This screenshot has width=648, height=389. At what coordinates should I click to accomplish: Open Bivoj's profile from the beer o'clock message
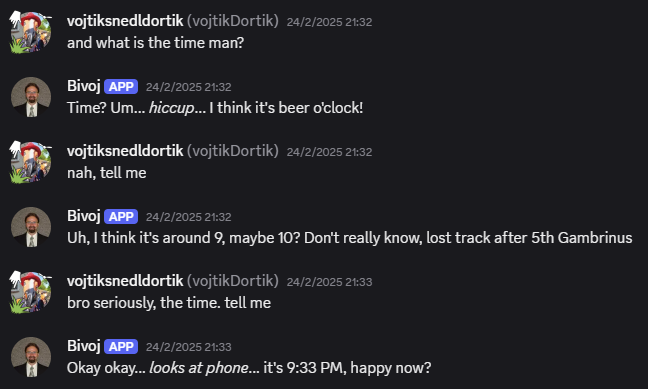83,86
